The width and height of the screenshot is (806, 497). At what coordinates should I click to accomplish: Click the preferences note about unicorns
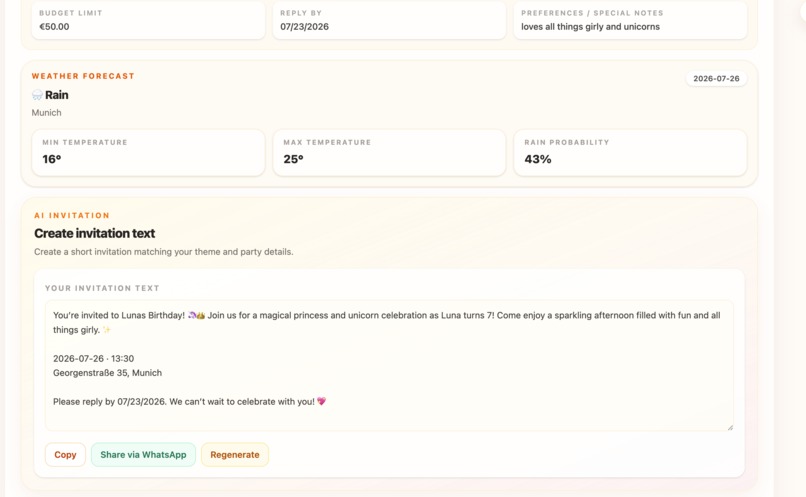[x=590, y=27]
